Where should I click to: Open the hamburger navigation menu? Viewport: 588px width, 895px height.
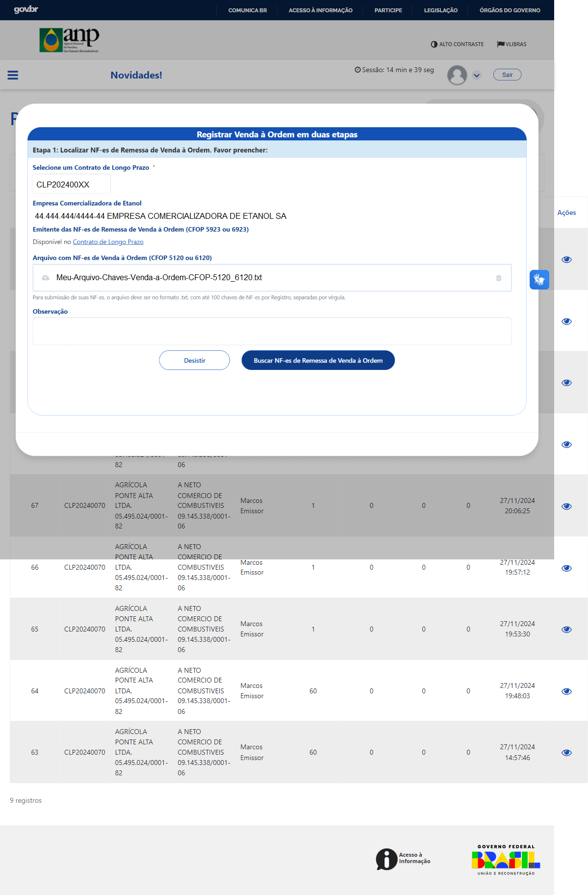(x=13, y=75)
